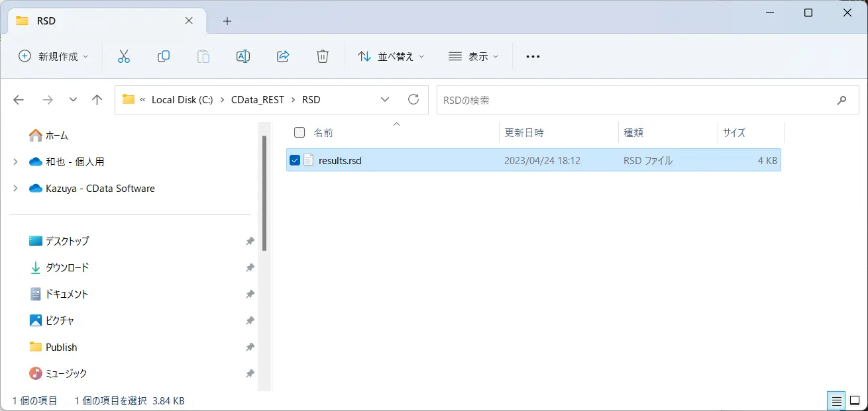This screenshot has height=411, width=868.
Task: Open the see more options menu
Action: pos(533,56)
